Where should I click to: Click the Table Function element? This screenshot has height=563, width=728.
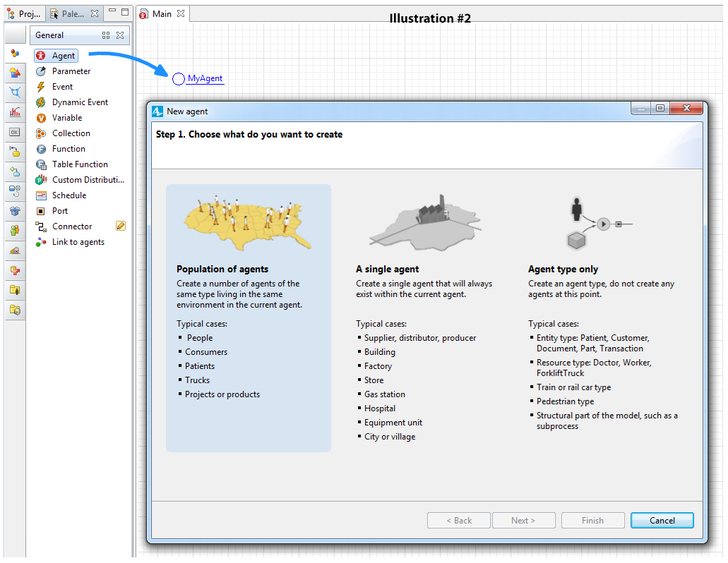tap(79, 164)
